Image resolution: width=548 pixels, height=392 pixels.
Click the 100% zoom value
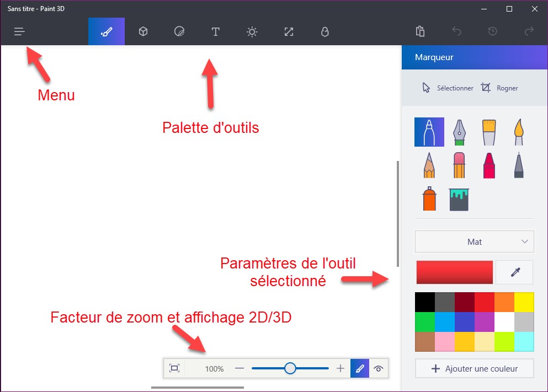point(214,369)
